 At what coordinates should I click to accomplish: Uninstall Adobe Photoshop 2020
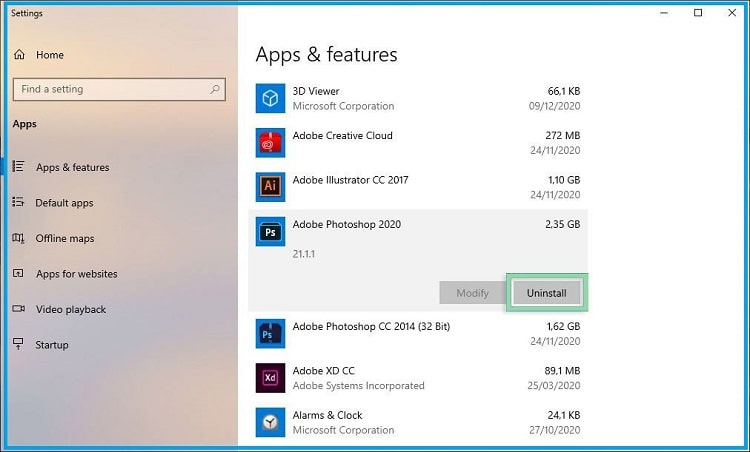click(x=546, y=293)
